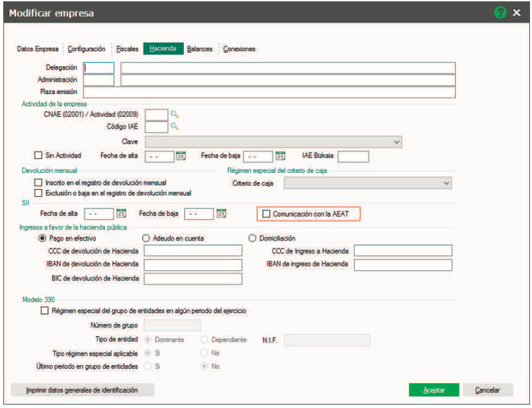532x408 pixels.
Task: Switch to the Balances tab
Action: pyautogui.click(x=200, y=49)
